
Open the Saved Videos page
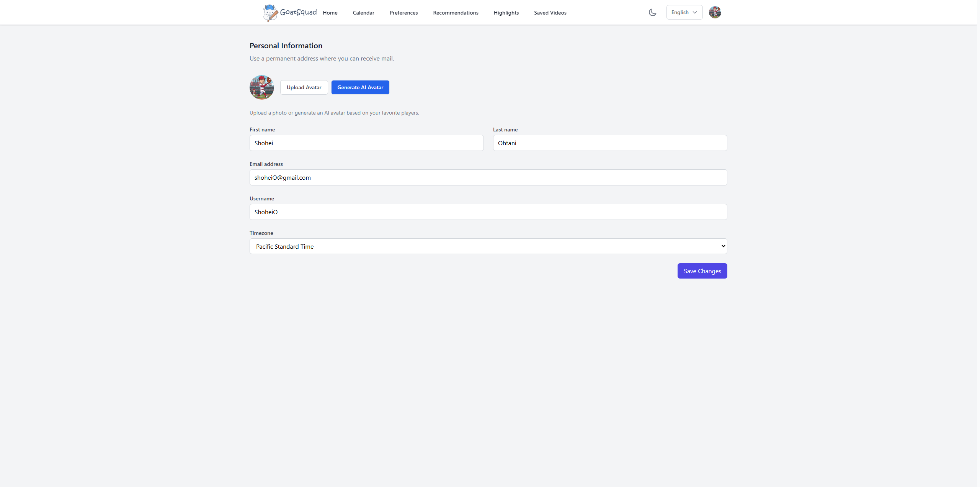click(x=550, y=13)
